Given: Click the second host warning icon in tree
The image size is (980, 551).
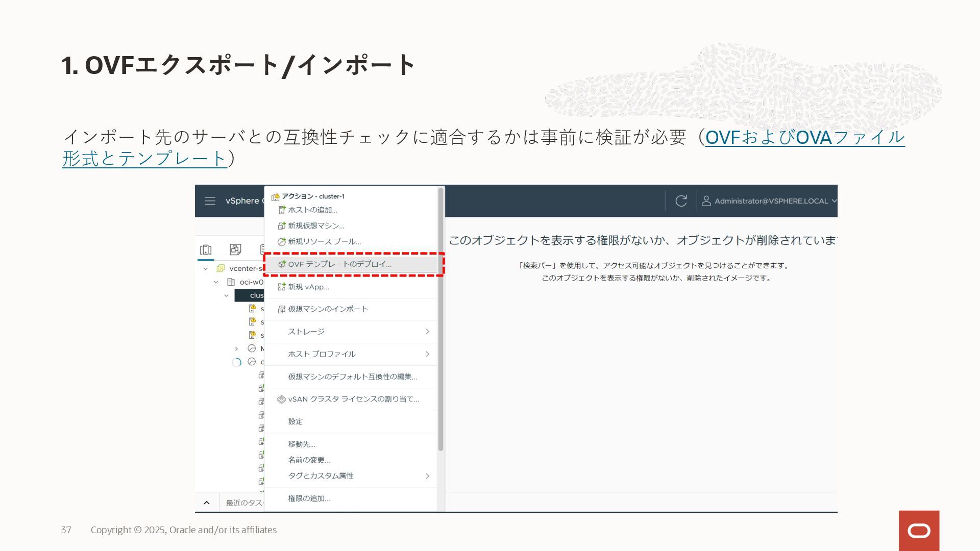Looking at the screenshot, I should (252, 321).
